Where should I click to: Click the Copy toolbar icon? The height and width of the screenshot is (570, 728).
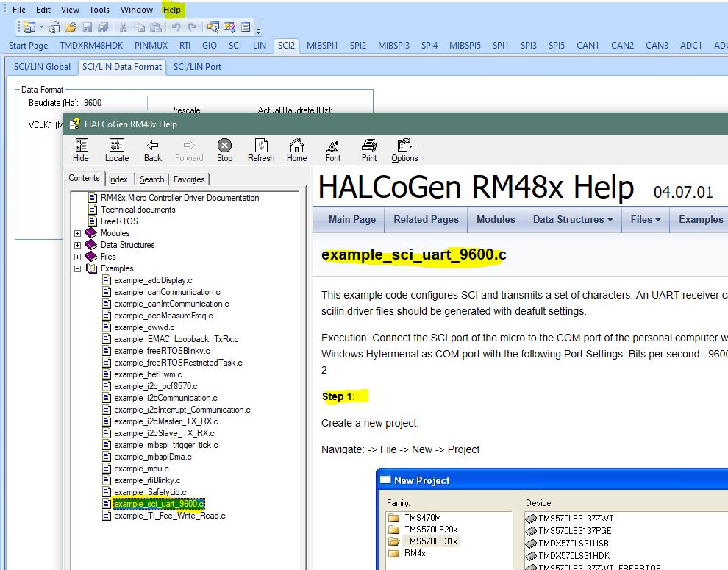pyautogui.click(x=139, y=27)
